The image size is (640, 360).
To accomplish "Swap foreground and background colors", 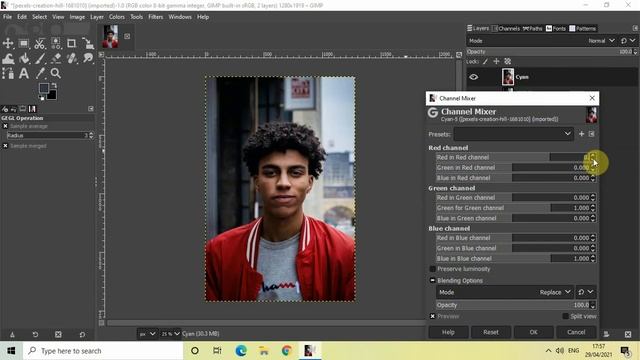I will tap(54, 85).
